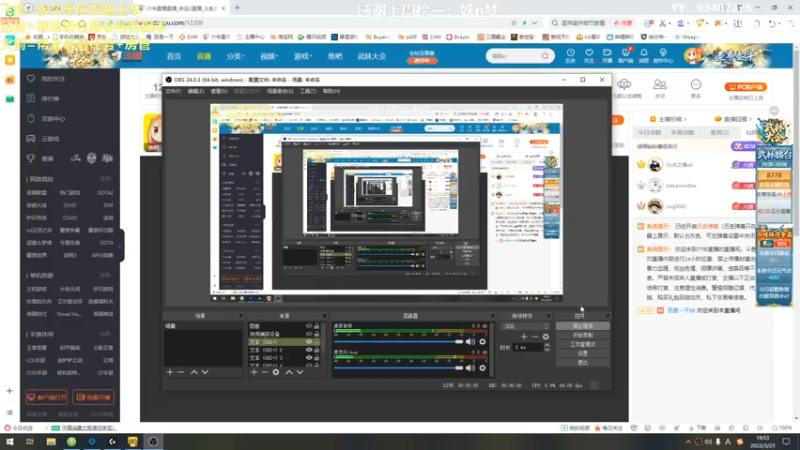Open 关注 follow heart icon in header
800x450 pixels.
click(x=589, y=56)
